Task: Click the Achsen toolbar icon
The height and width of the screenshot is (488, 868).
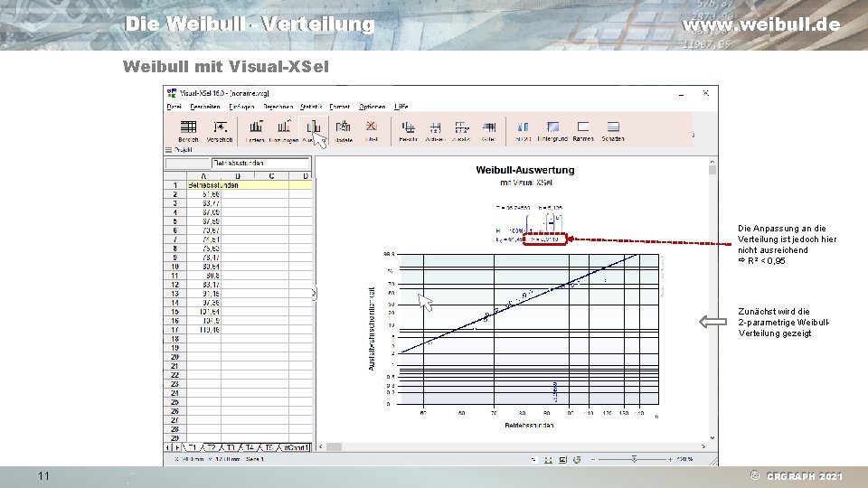Action: pos(435,127)
